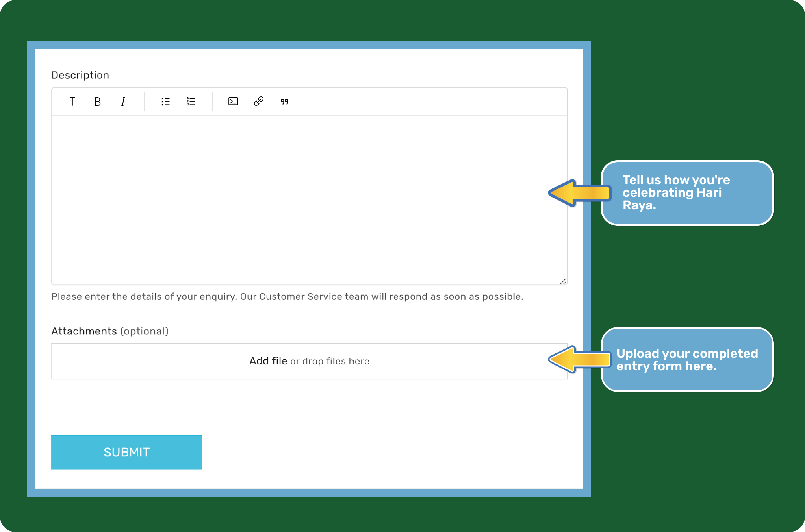805x532 pixels.
Task: Toggle bold formatting
Action: pos(98,102)
